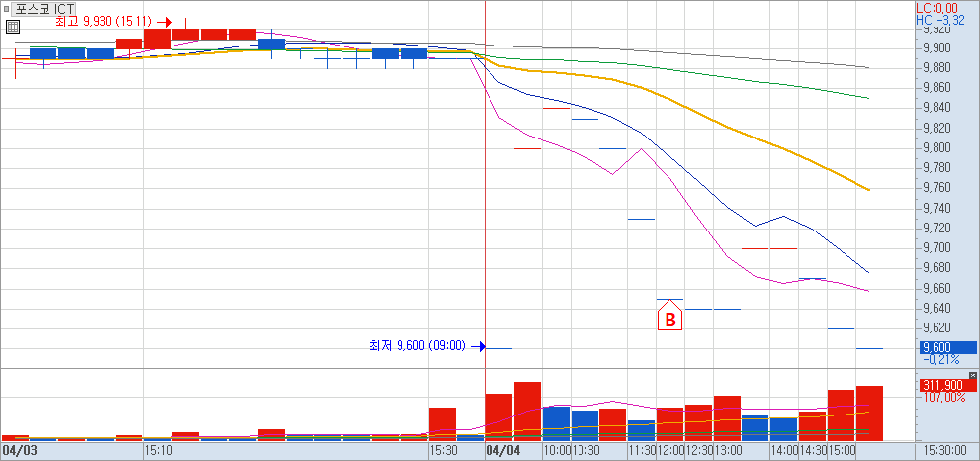Click the 15:10 time axis label
The height and width of the screenshot is (461, 980).
159,450
